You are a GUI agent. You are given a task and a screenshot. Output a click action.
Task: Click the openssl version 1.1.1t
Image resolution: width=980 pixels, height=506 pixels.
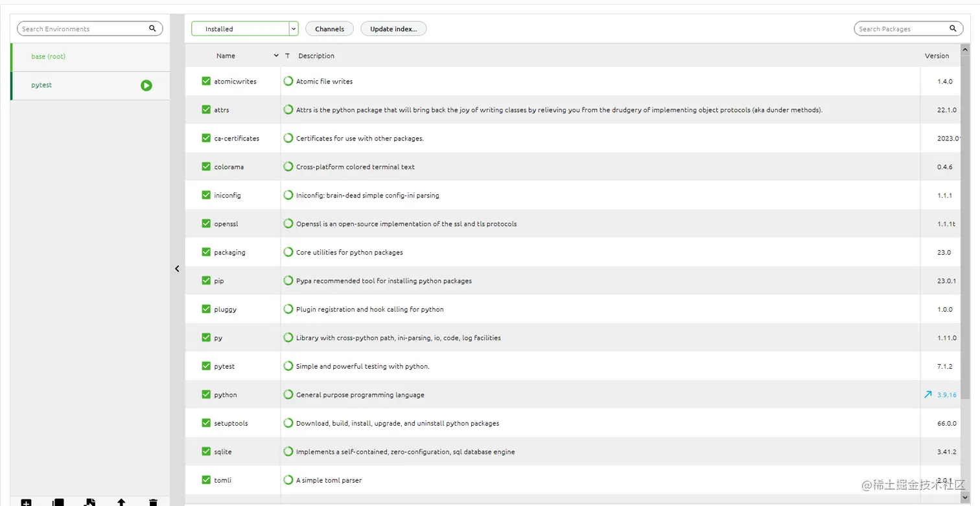pyautogui.click(x=946, y=224)
